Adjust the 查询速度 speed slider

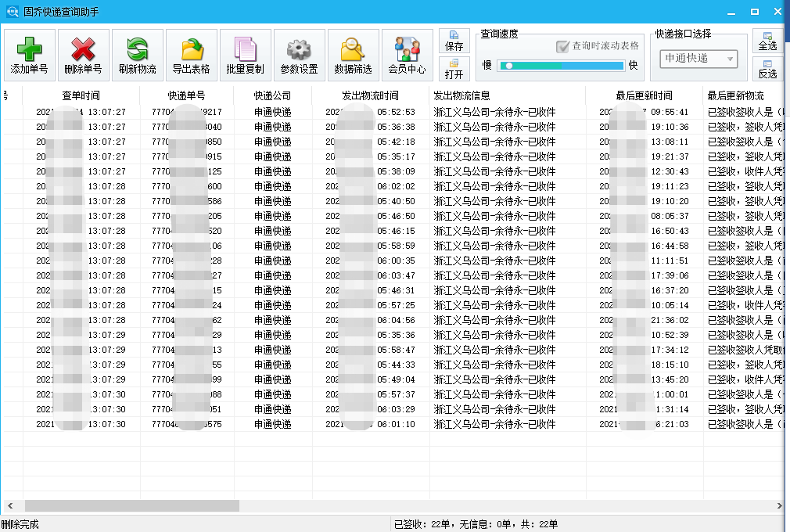click(x=562, y=66)
